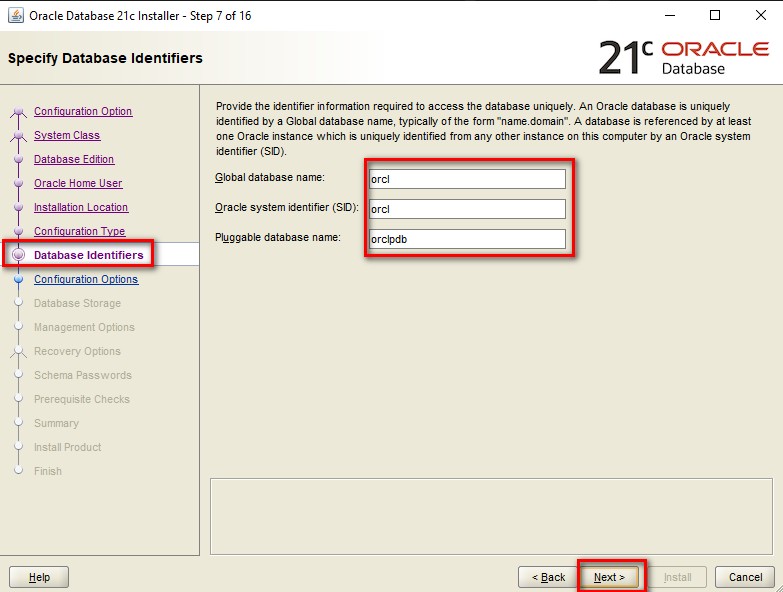This screenshot has height=592, width=783.
Task: Click the Configuration Options step bullet icon
Action: click(18, 279)
